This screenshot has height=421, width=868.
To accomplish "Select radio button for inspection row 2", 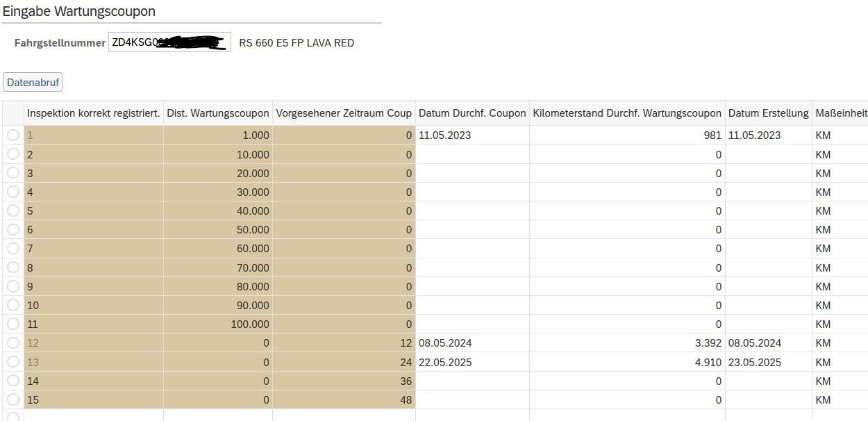I will pos(13,154).
